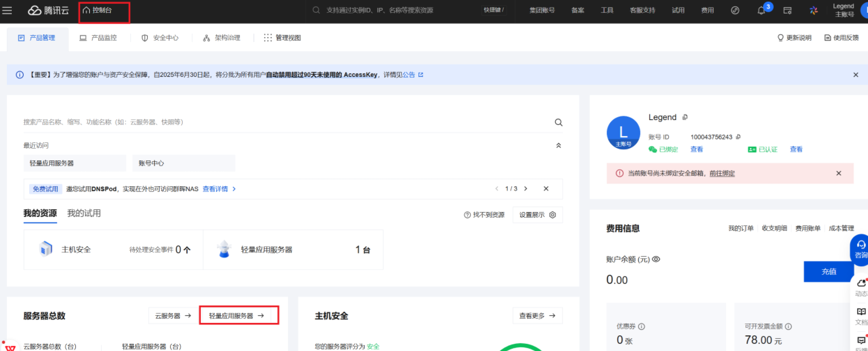This screenshot has width=868, height=351.
Task: Open the 集团账号 menu
Action: (x=542, y=10)
